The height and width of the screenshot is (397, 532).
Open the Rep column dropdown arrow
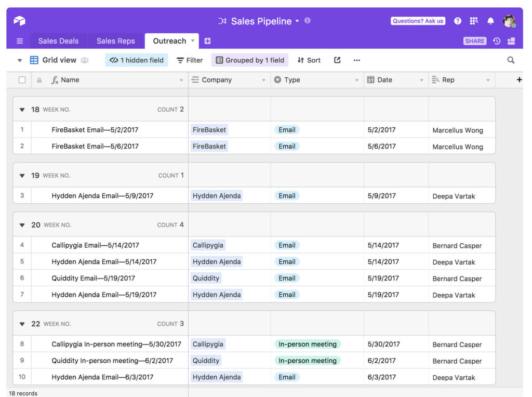coord(488,81)
